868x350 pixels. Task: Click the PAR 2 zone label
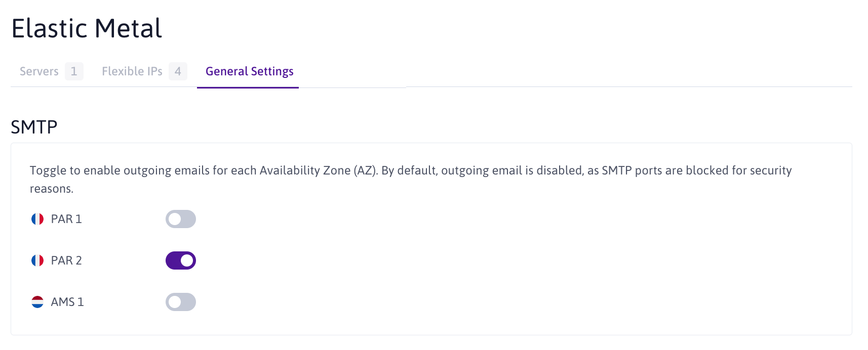[x=66, y=260]
